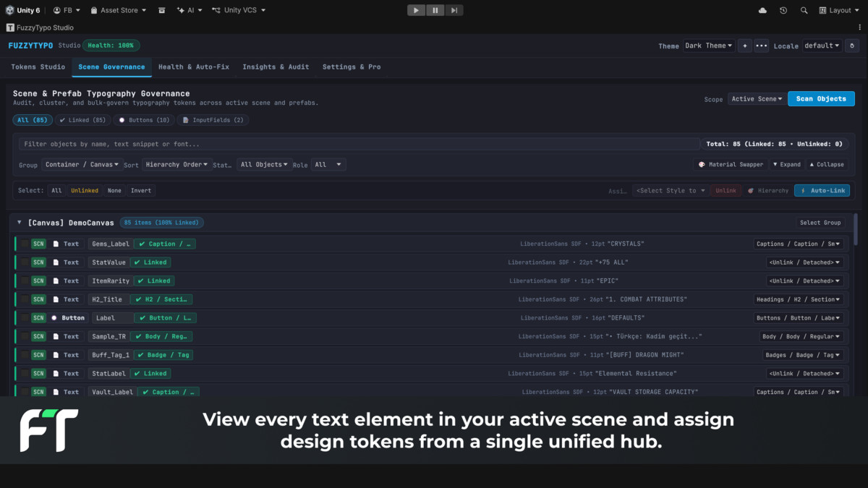Click the Health: 100% badge
868x488 pixels.
(111, 45)
